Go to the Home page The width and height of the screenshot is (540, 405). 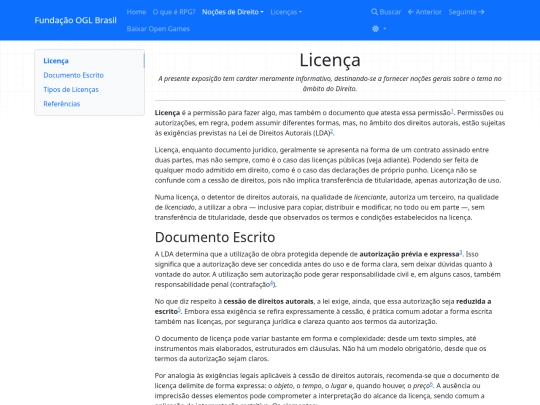[x=136, y=12]
